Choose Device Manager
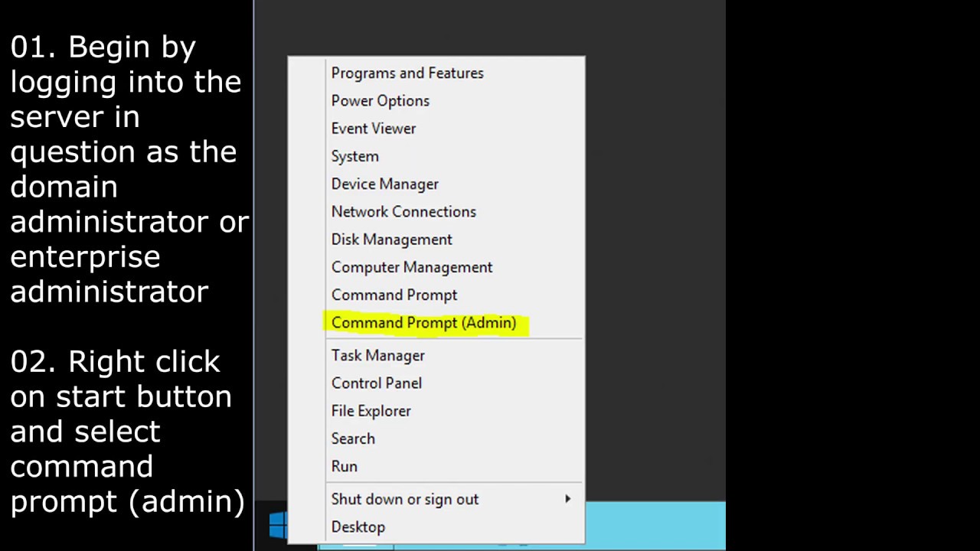 384,184
